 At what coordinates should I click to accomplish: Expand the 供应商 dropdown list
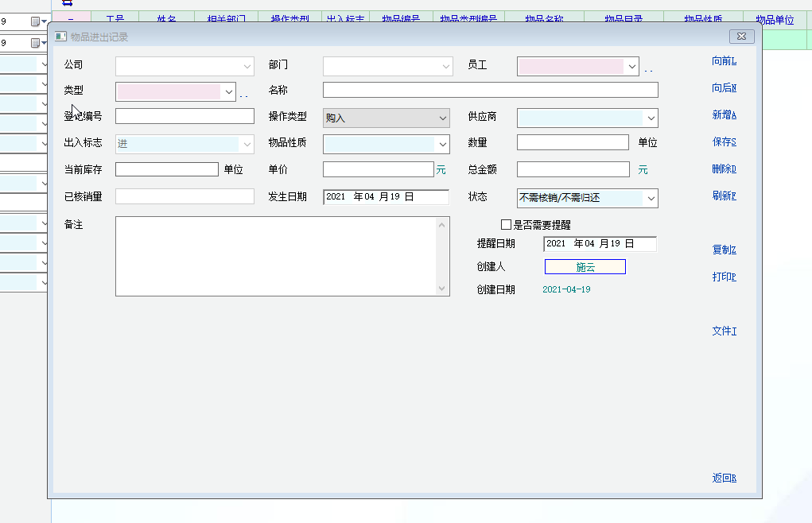(651, 118)
